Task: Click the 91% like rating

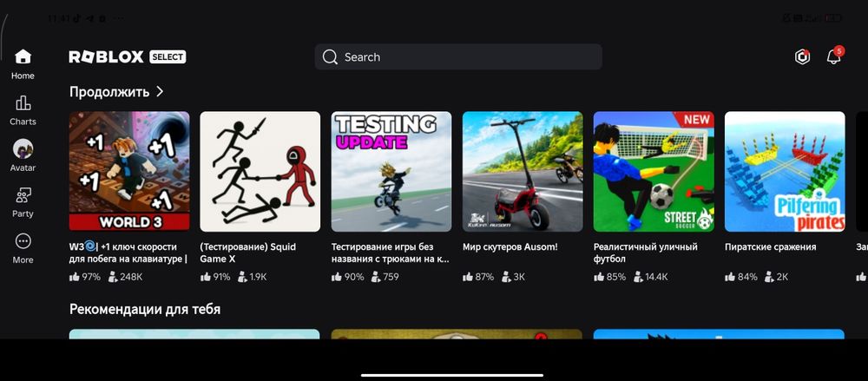Action: coord(215,277)
